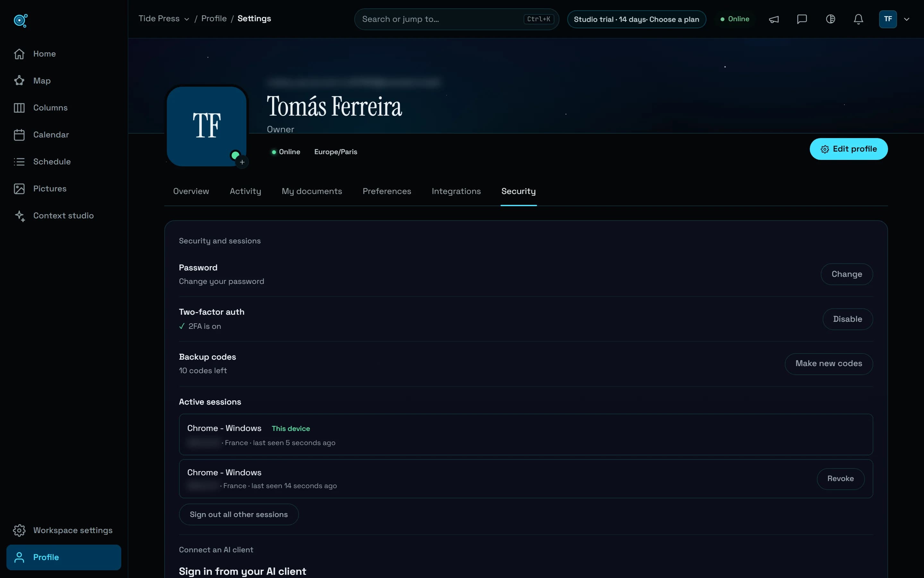Click the last seen 14 seconds ago text
This screenshot has height=578, width=924.
[294, 486]
